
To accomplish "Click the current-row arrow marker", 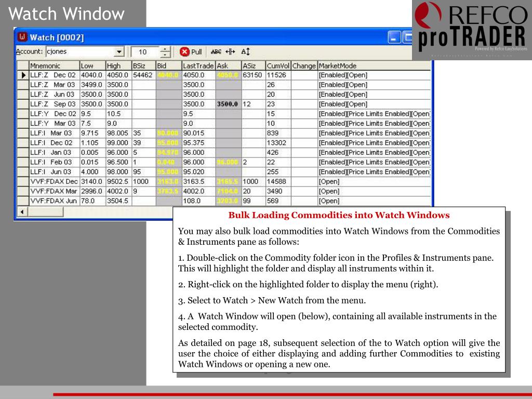I will pyautogui.click(x=23, y=75).
